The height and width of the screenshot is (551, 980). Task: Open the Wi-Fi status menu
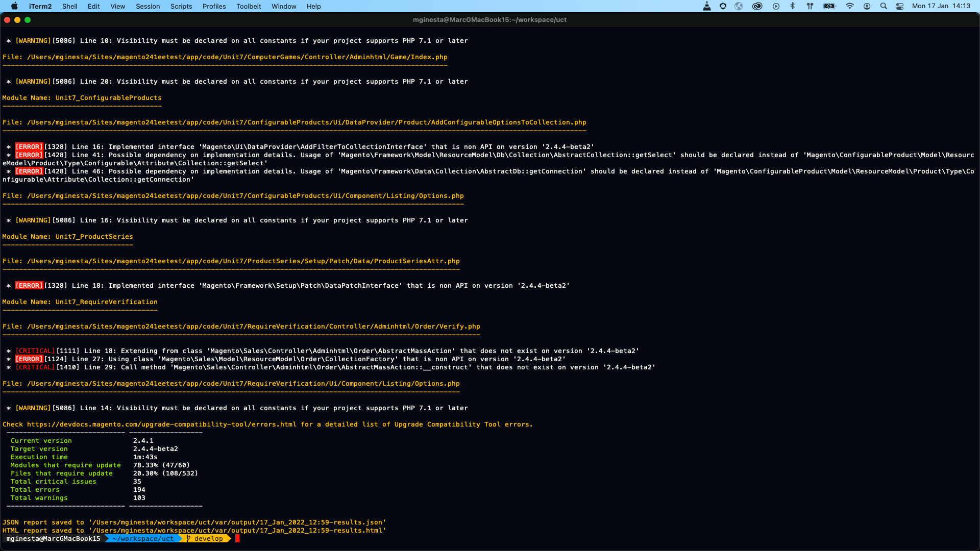(850, 6)
